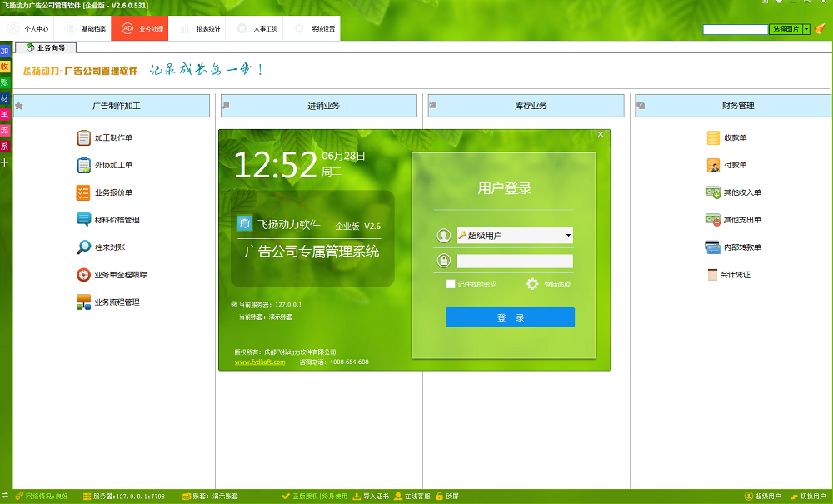Image resolution: width=833 pixels, height=504 pixels.
Task: Expand the 超级用户 username dropdown
Action: pyautogui.click(x=568, y=236)
